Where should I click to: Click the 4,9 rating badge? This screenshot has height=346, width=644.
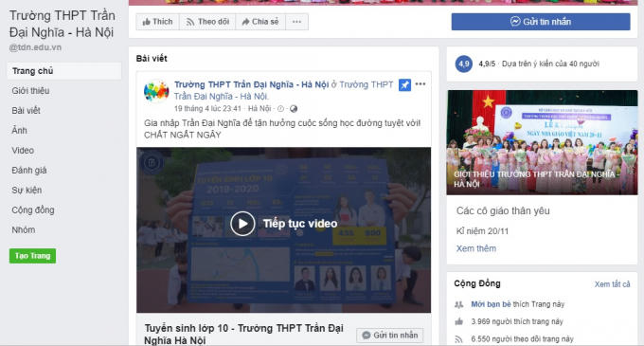pos(464,64)
